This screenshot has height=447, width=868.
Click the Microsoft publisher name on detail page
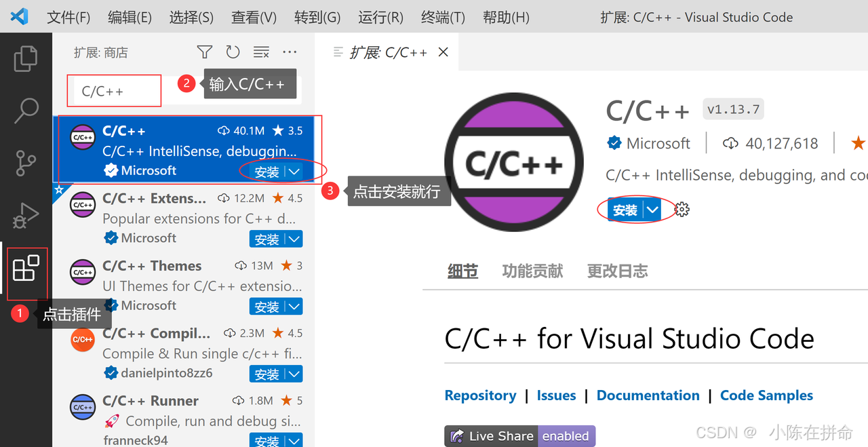pyautogui.click(x=658, y=143)
